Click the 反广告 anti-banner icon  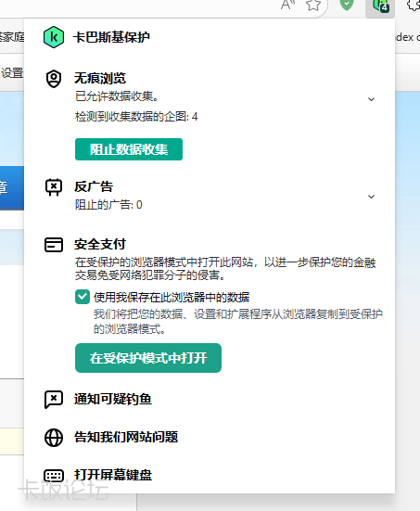54,187
